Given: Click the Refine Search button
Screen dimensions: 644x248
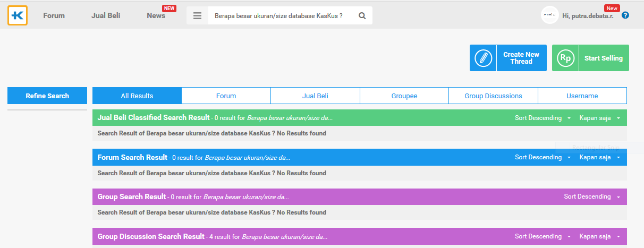Looking at the screenshot, I should tap(47, 96).
